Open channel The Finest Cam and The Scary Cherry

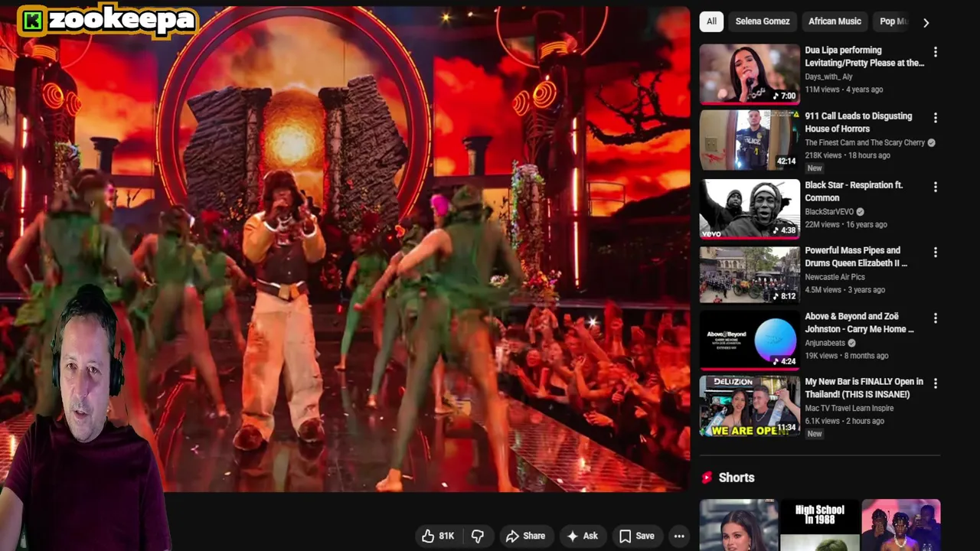tap(865, 142)
